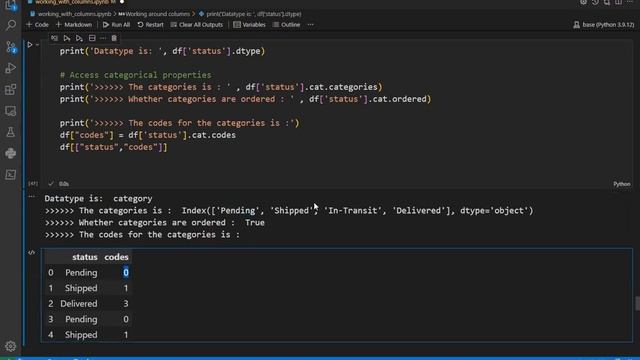
Task: Click the Shipped cell in row 1
Action: click(x=81, y=288)
